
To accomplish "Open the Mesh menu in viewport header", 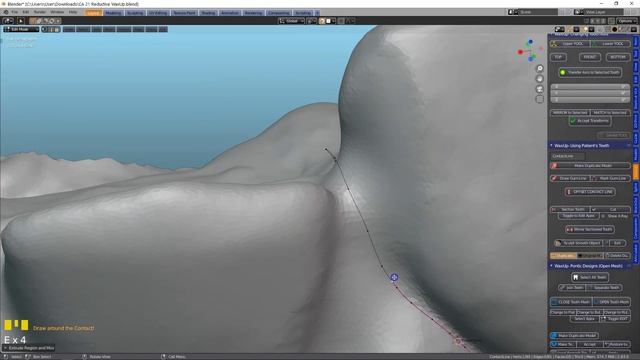I will click(x=109, y=29).
